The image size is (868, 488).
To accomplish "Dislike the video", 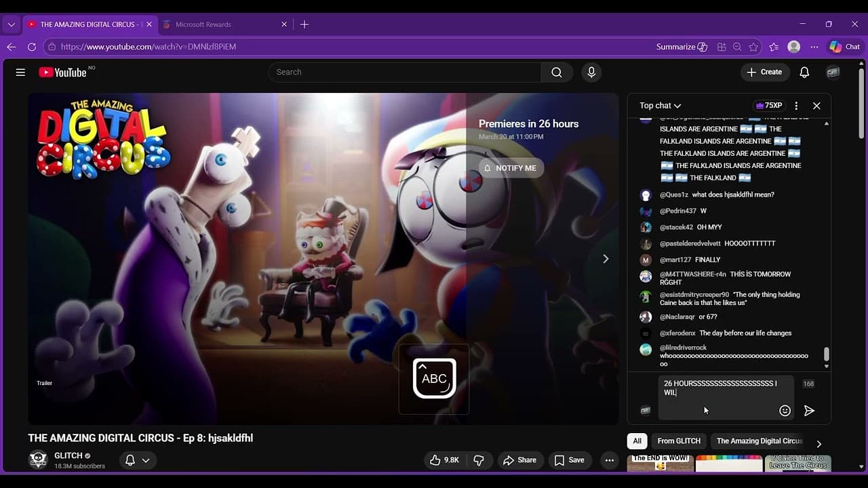I will 479,460.
